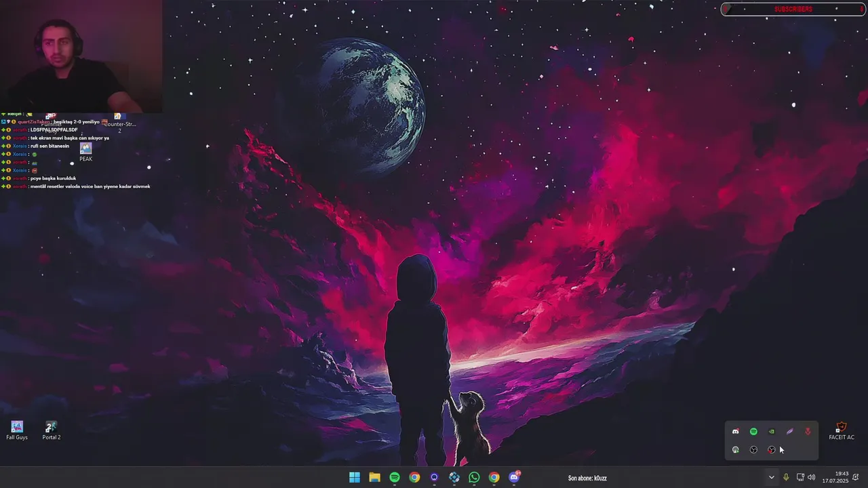Open the NVIDIA icon in the tray overflow
This screenshot has height=488, width=868.
(771, 432)
